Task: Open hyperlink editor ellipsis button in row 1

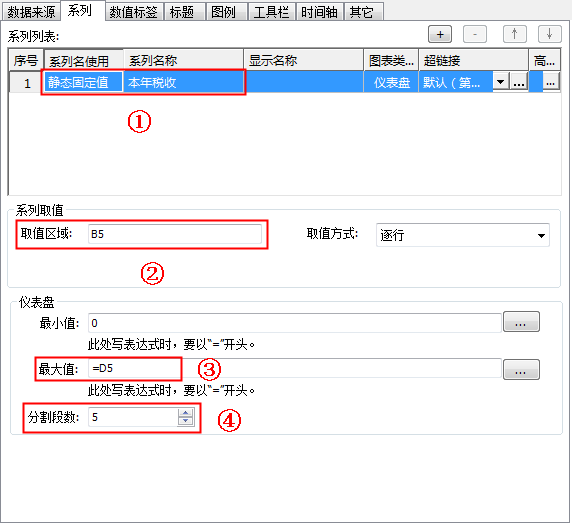Action: [x=518, y=82]
